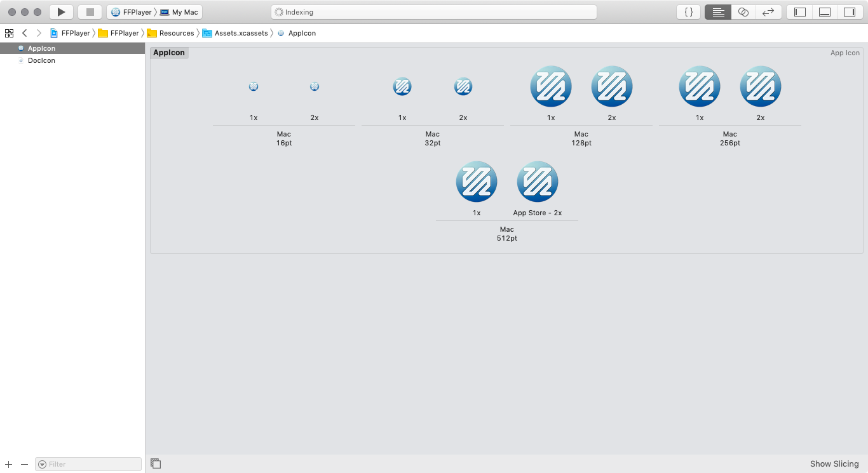Screen dimensions: 868x473
Task: Click the AppIcon title label in editor
Action: point(169,53)
